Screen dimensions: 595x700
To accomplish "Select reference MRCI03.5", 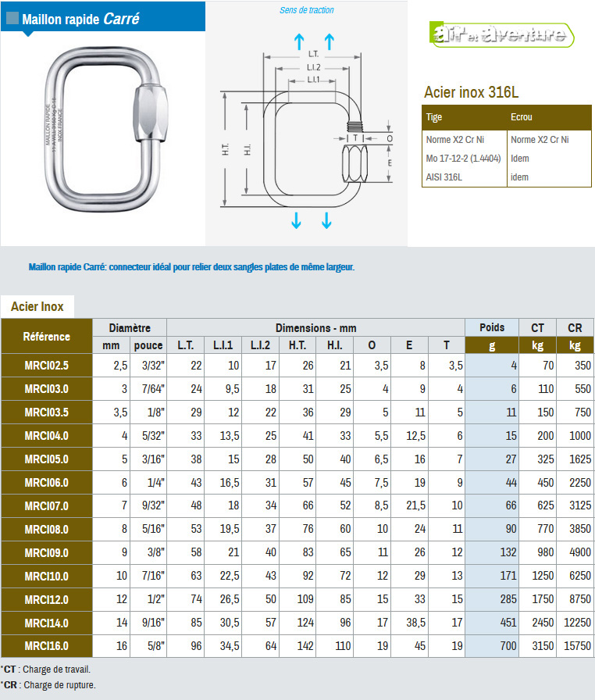I will coord(46,412).
